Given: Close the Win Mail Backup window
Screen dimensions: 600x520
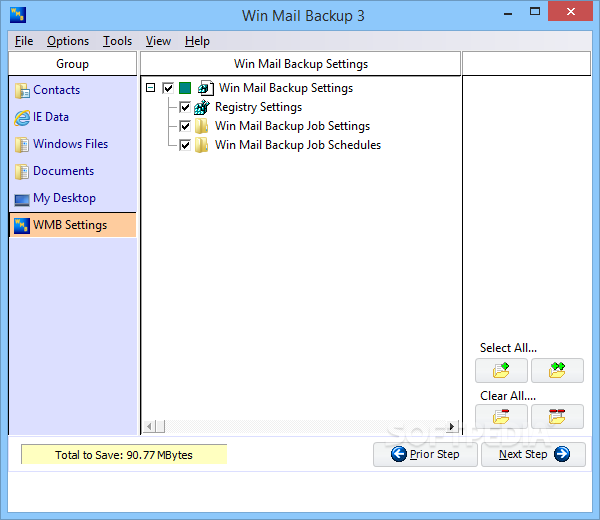Looking at the screenshot, I should coord(571,11).
